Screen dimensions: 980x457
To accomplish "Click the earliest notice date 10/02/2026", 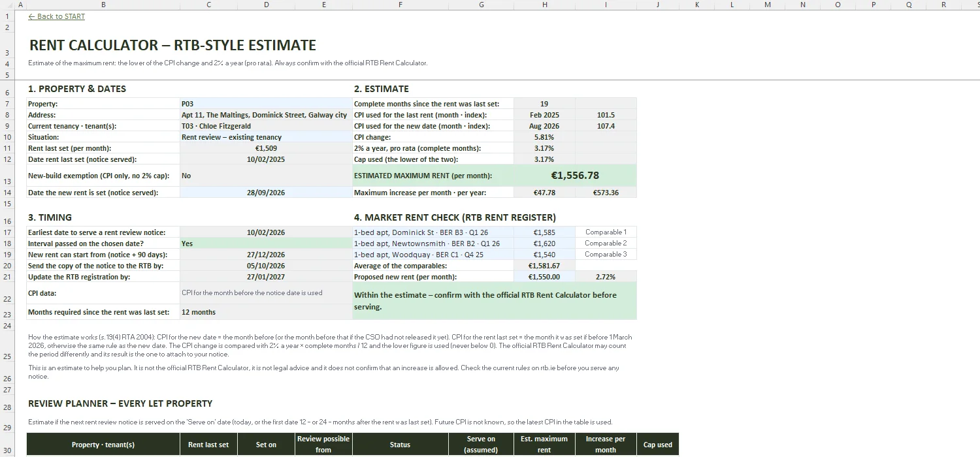I will (x=266, y=232).
